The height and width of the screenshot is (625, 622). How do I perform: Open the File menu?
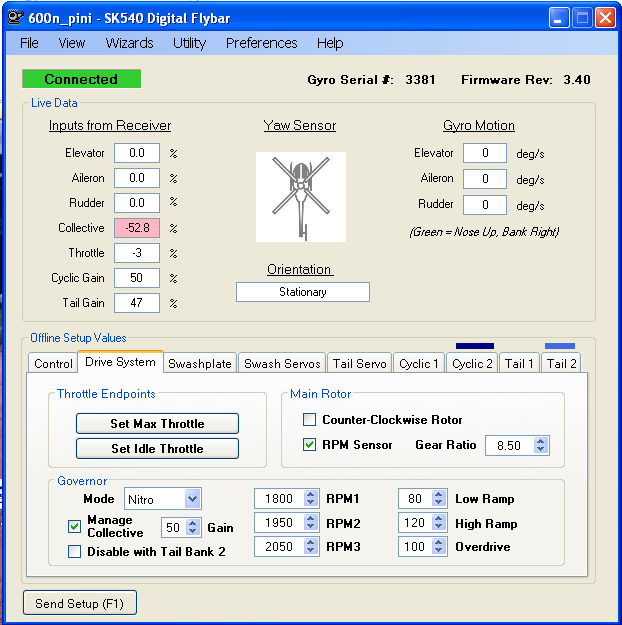tap(30, 43)
